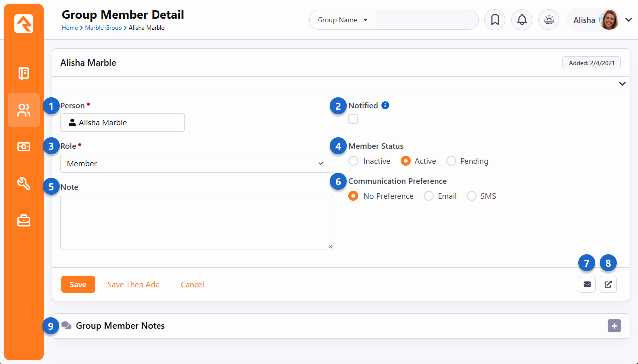The height and width of the screenshot is (364, 638).
Task: Click the Marble Group breadcrumb link
Action: pyautogui.click(x=103, y=28)
